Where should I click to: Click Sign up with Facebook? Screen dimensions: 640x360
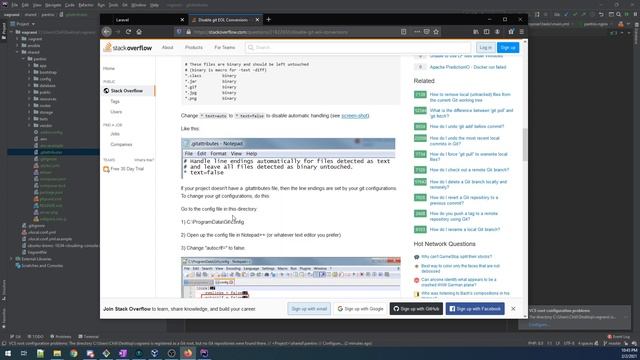475,309
